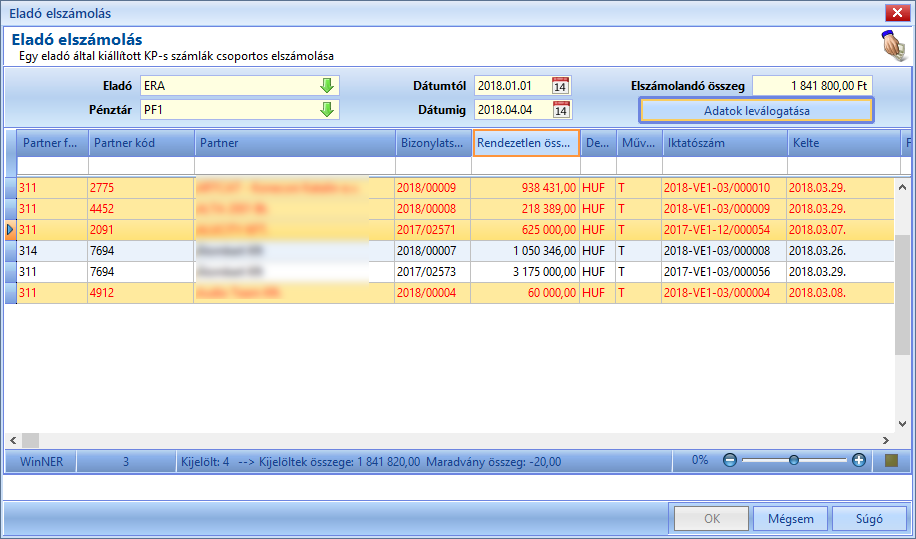
Task: Click the olive square status bar icon
Action: coord(891,461)
